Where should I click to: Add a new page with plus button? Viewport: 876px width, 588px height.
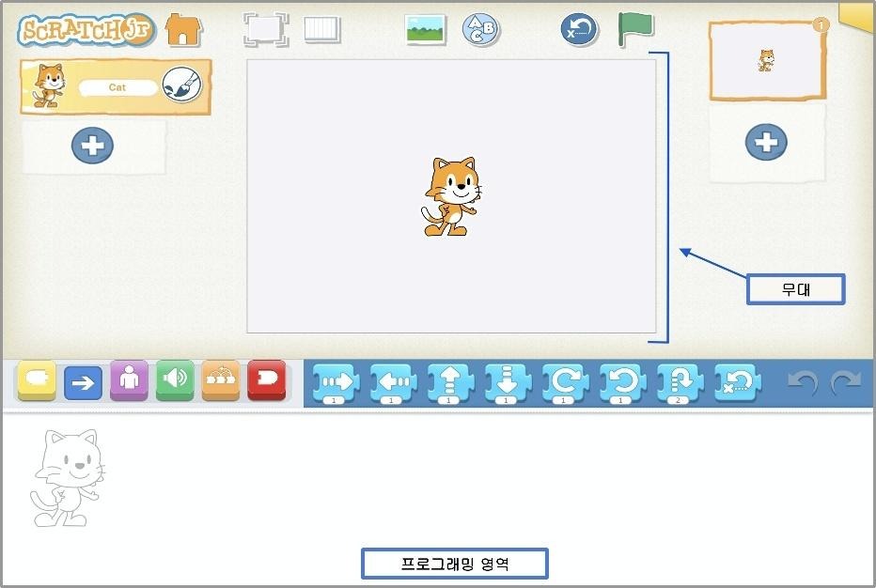pyautogui.click(x=766, y=143)
